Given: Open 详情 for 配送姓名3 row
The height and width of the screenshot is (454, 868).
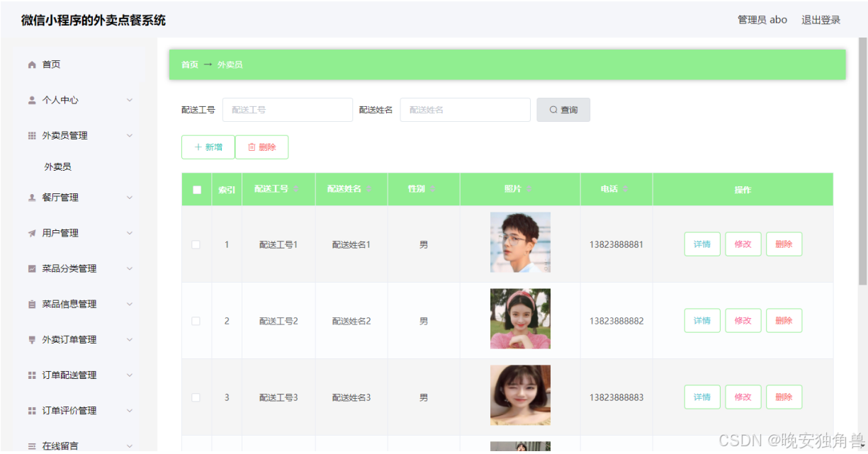Looking at the screenshot, I should tap(702, 397).
